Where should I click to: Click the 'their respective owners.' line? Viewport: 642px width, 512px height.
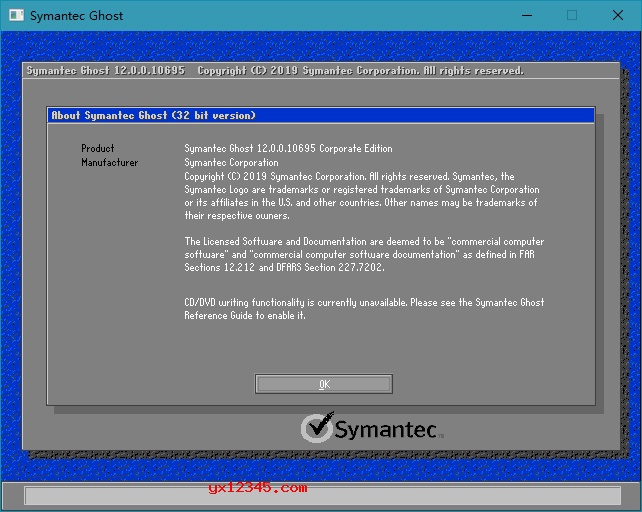237,215
